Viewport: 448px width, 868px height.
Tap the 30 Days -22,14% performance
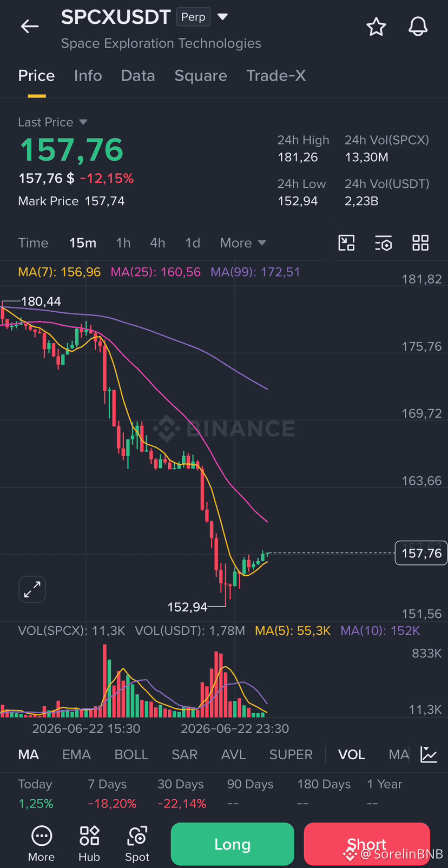pos(182,794)
